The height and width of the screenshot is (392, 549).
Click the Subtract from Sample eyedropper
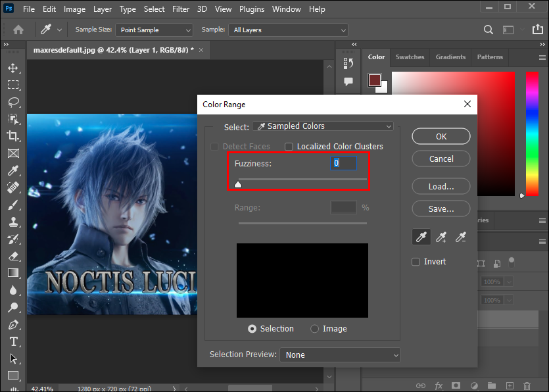[461, 237]
